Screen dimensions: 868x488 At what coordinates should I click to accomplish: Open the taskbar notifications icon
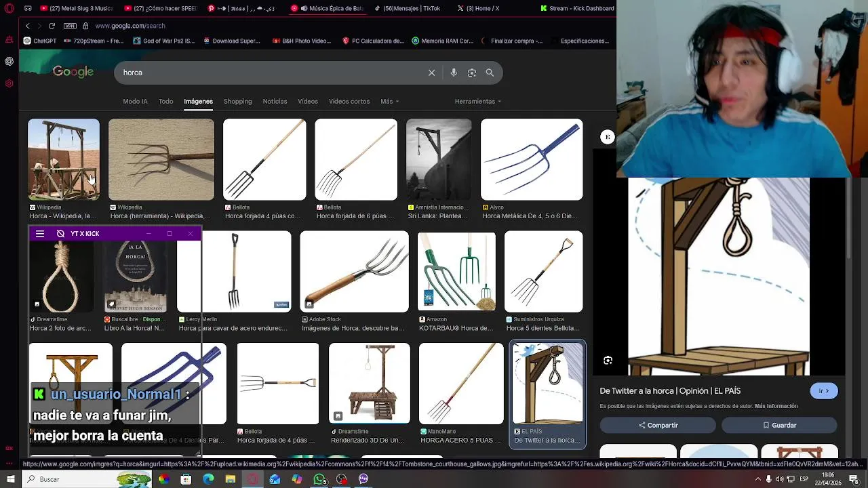pos(853,479)
